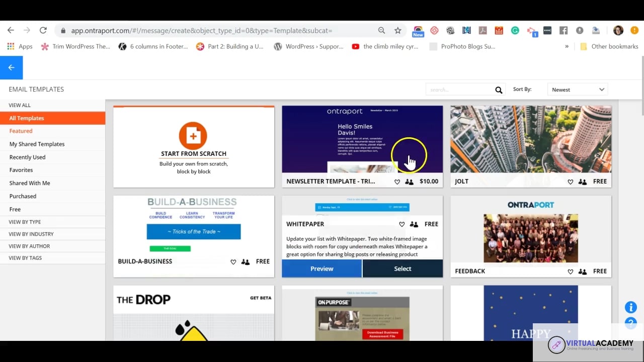Toggle heart on Build-A-Business template
Image resolution: width=644 pixels, height=362 pixels.
point(233,262)
